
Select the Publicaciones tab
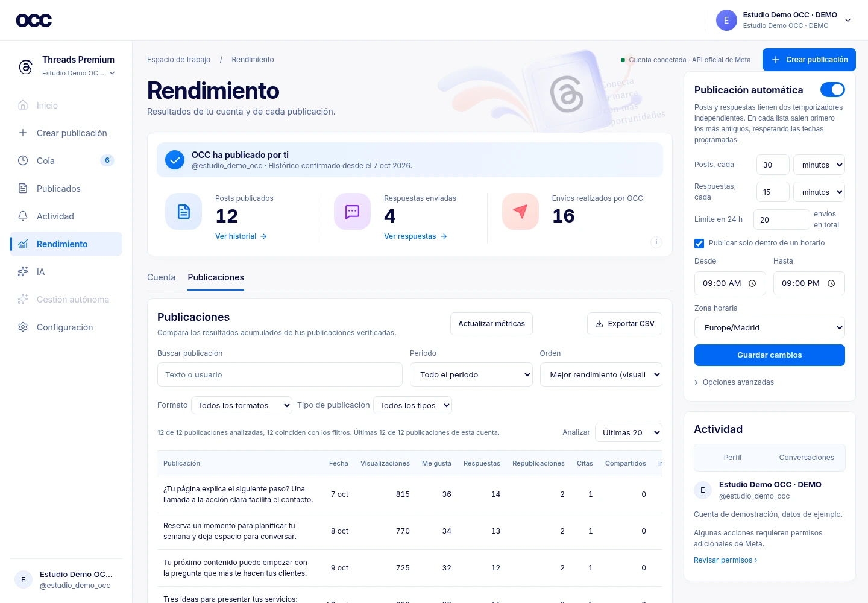(216, 277)
